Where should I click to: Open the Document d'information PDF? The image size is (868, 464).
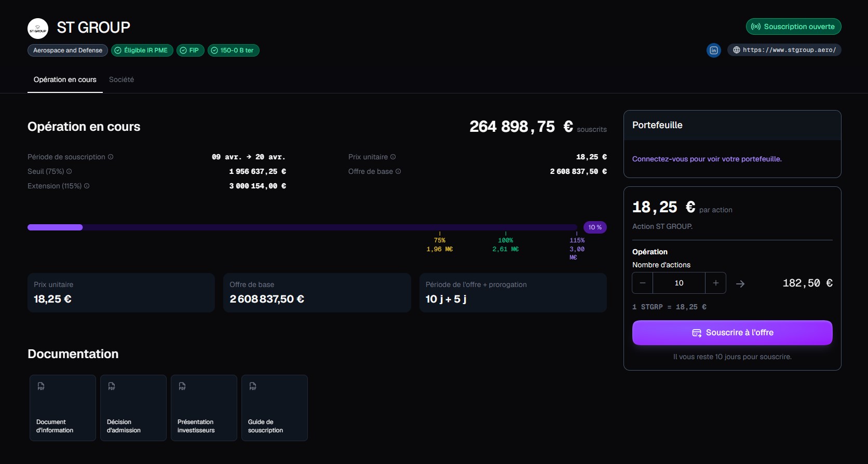tap(63, 408)
